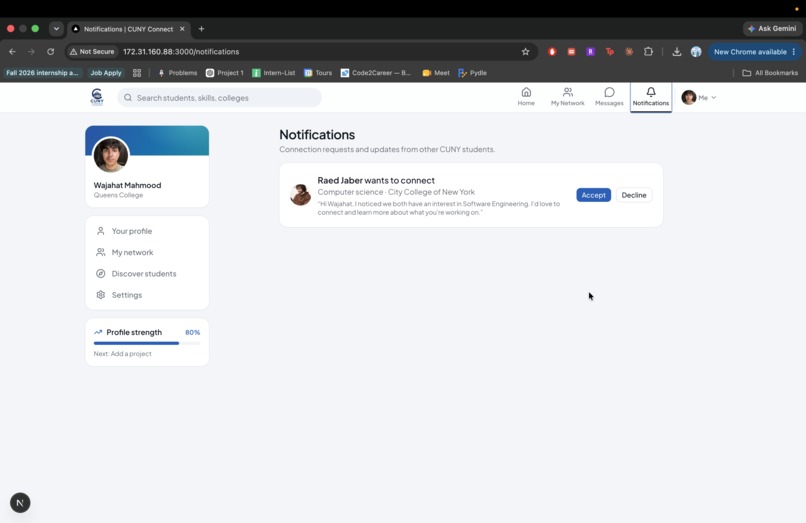Click the purple R extension icon
Image resolution: width=806 pixels, height=523 pixels.
[x=590, y=51]
